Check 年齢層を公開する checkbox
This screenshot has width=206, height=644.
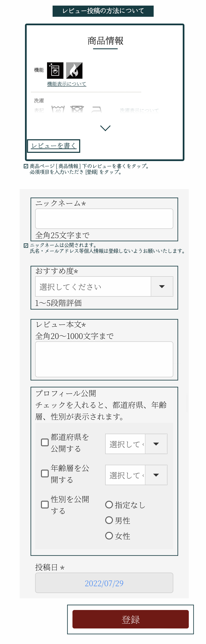click(x=45, y=473)
